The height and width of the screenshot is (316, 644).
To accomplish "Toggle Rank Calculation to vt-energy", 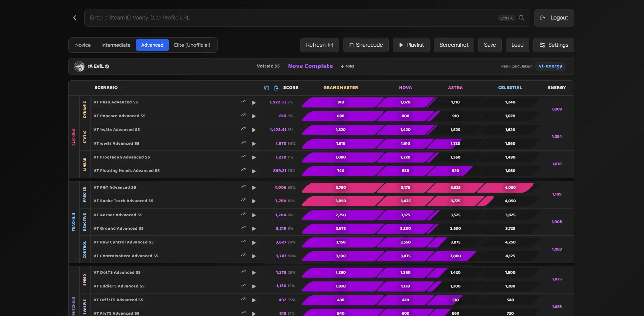I will (x=551, y=66).
